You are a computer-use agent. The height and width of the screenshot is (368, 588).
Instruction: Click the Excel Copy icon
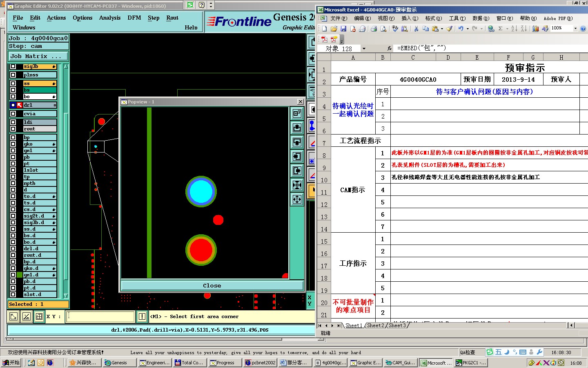425,29
